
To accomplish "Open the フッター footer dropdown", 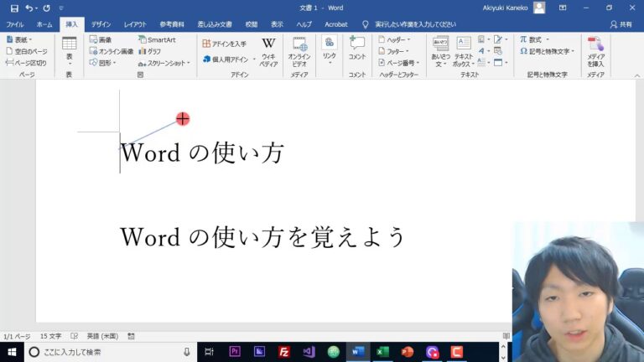I will pyautogui.click(x=393, y=51).
